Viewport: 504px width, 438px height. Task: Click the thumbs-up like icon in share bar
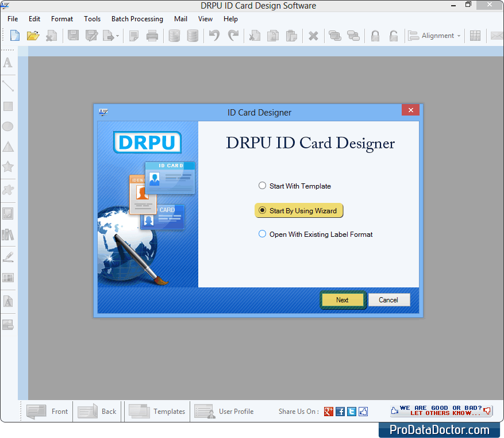tap(363, 412)
